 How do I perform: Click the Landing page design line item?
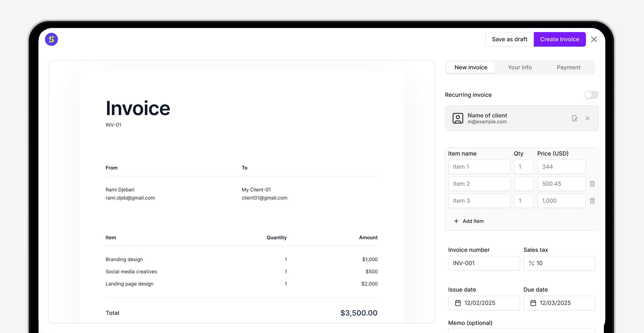coord(129,284)
